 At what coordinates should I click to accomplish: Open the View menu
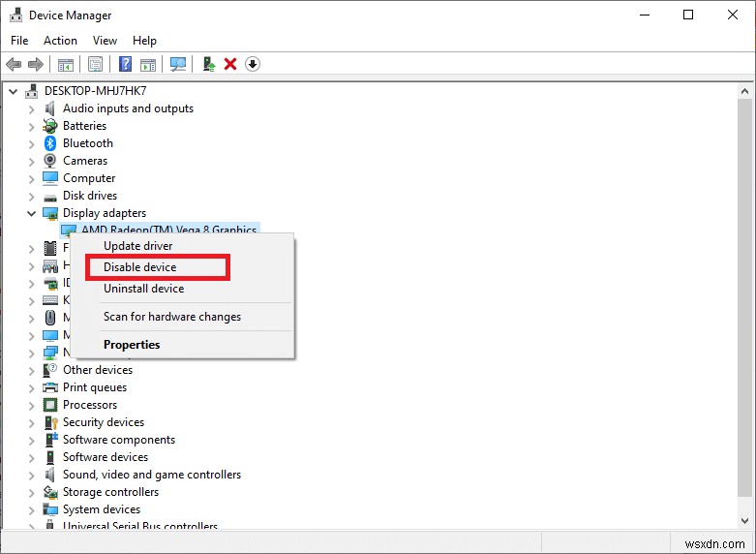pos(105,41)
